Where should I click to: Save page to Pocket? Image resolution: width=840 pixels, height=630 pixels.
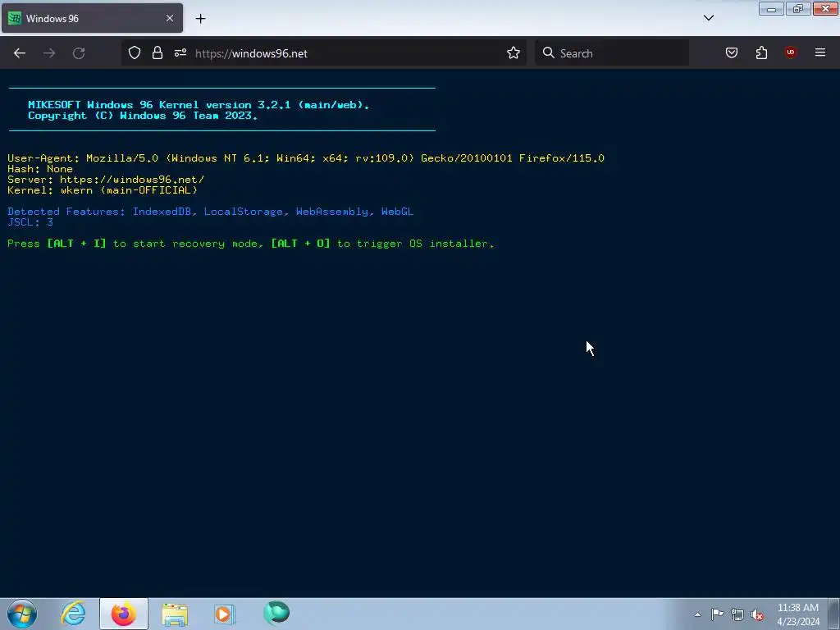732,52
